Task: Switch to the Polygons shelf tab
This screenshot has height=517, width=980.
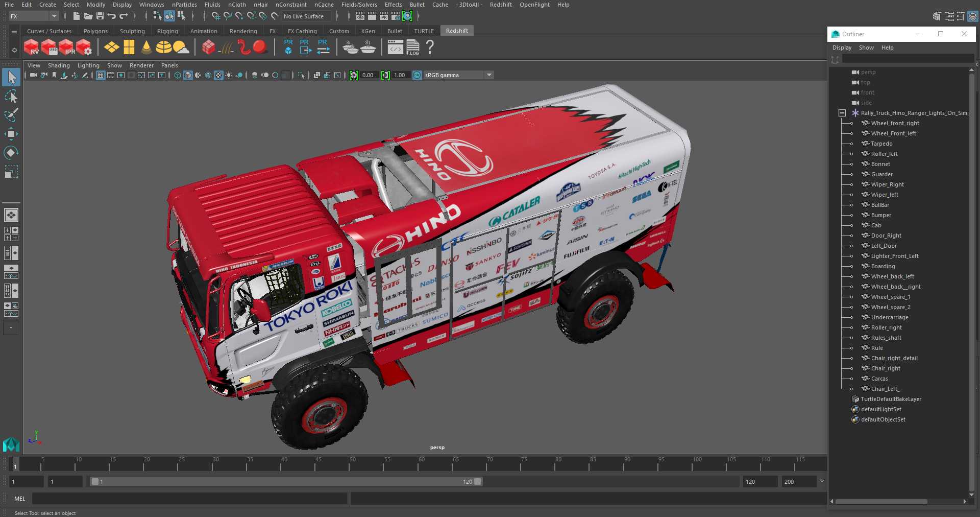Action: 95,31
